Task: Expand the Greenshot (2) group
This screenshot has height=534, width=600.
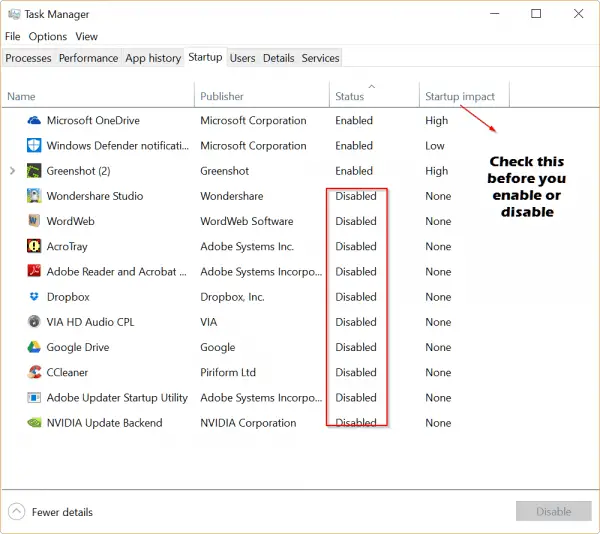Action: (x=12, y=171)
